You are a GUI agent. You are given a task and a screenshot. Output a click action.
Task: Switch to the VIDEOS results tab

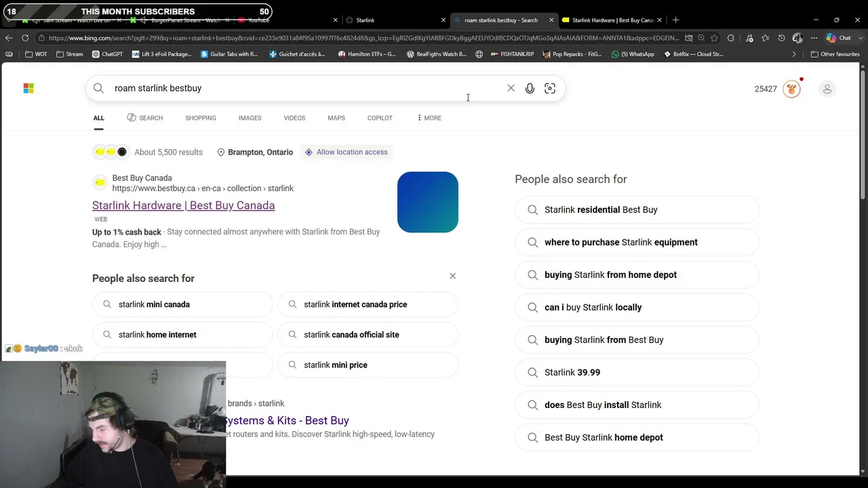pos(294,118)
